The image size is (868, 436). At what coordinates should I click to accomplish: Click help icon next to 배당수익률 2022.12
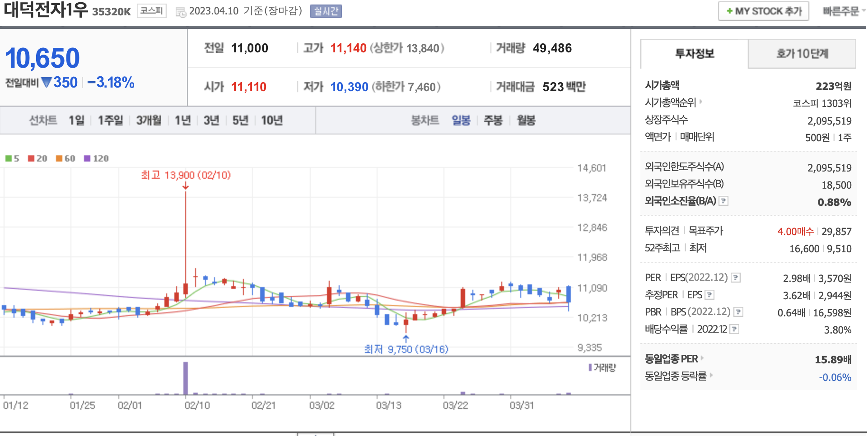pyautogui.click(x=735, y=329)
